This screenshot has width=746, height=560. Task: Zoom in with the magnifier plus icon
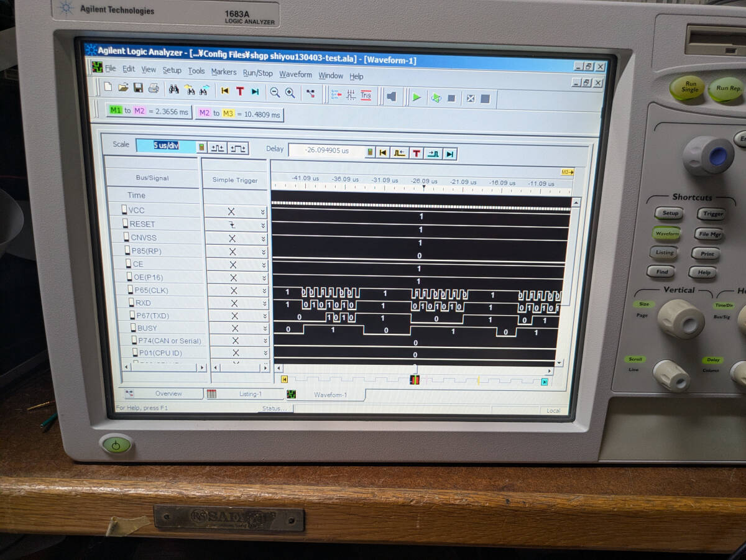pyautogui.click(x=290, y=93)
